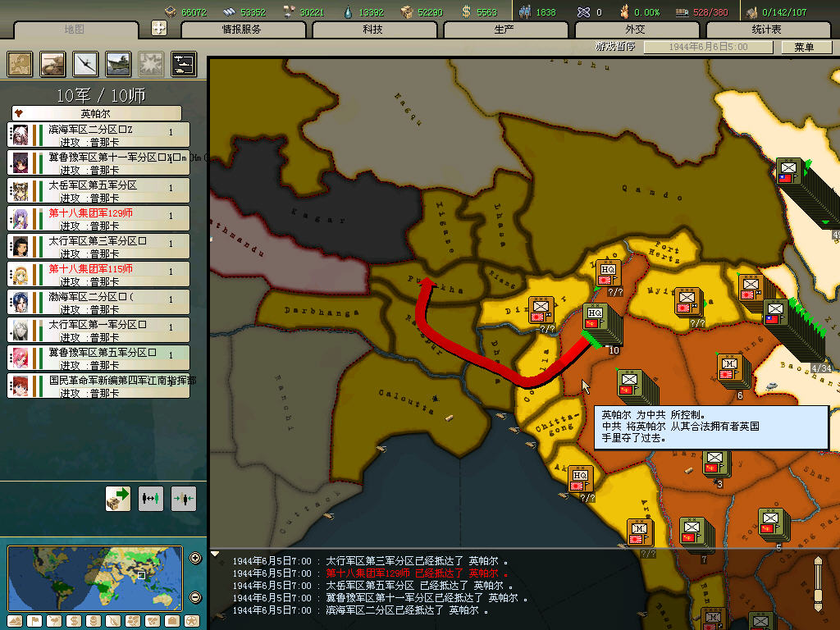Screen dimensions: 840x630
Task: Switch to terrain map mode (mountain icon)
Action: point(15,622)
